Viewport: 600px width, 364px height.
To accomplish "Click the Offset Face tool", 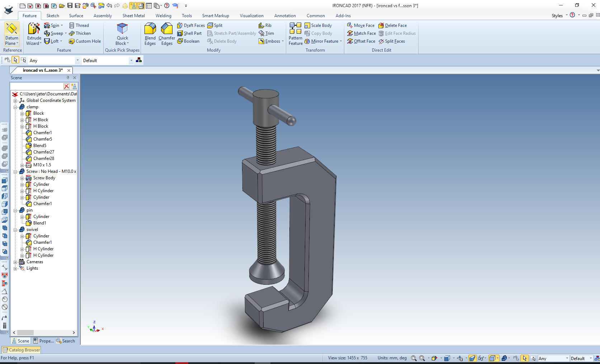I will pyautogui.click(x=361, y=41).
